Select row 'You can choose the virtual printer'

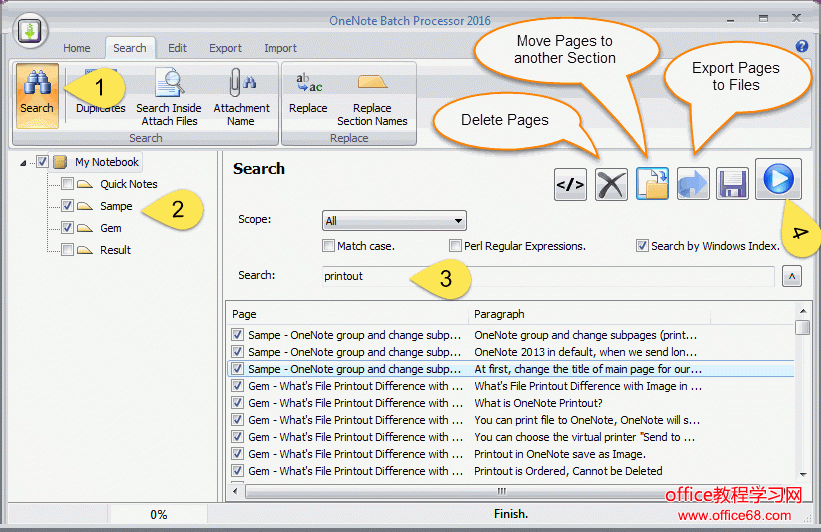(x=511, y=437)
